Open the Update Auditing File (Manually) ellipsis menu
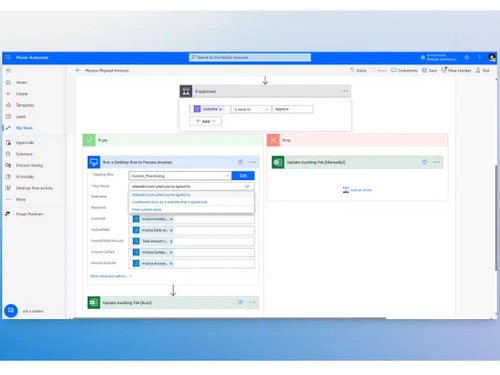 coord(437,162)
